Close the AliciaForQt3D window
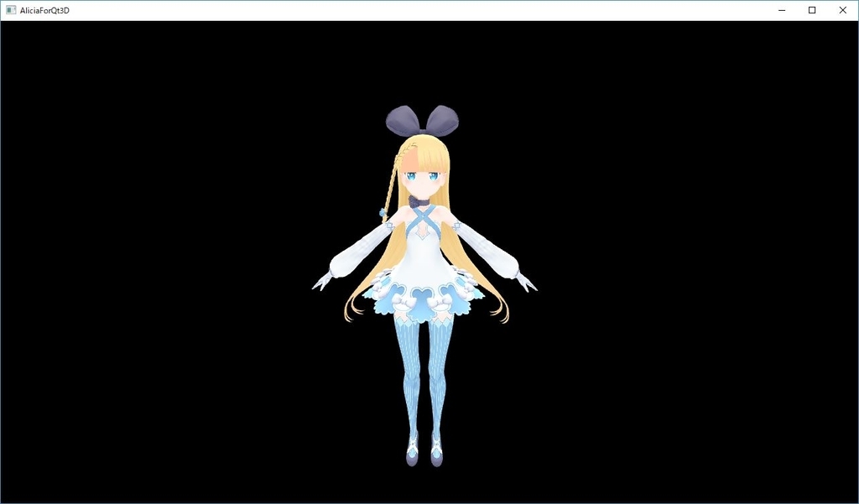859x504 pixels. pyautogui.click(x=842, y=10)
